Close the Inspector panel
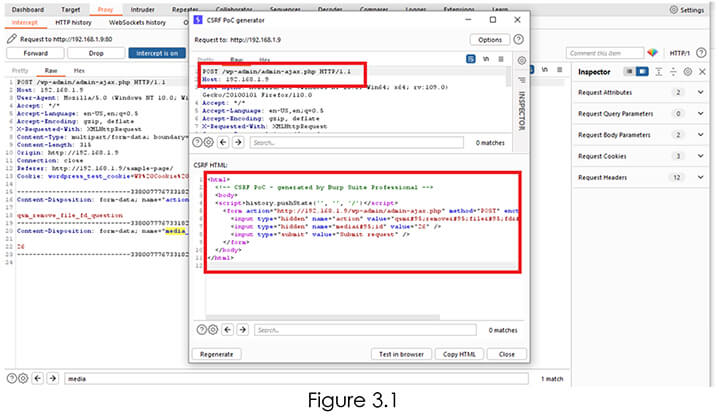Screen dimensions: 719x417 coord(702,72)
